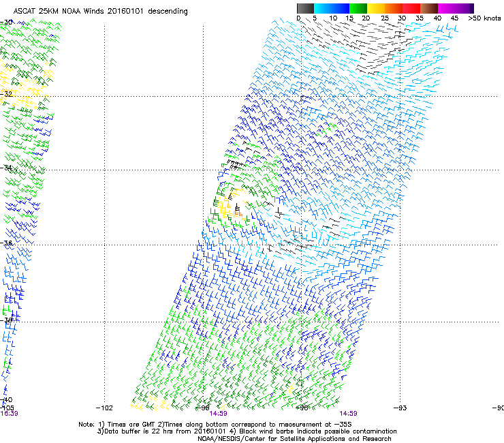Select the yellow 20-25 knot color segment

point(376,8)
